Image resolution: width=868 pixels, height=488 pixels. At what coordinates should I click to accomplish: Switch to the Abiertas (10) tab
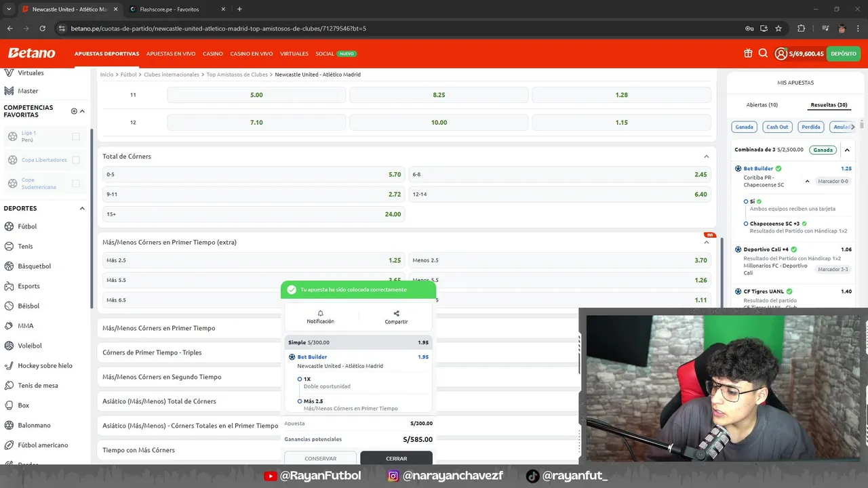coord(762,105)
